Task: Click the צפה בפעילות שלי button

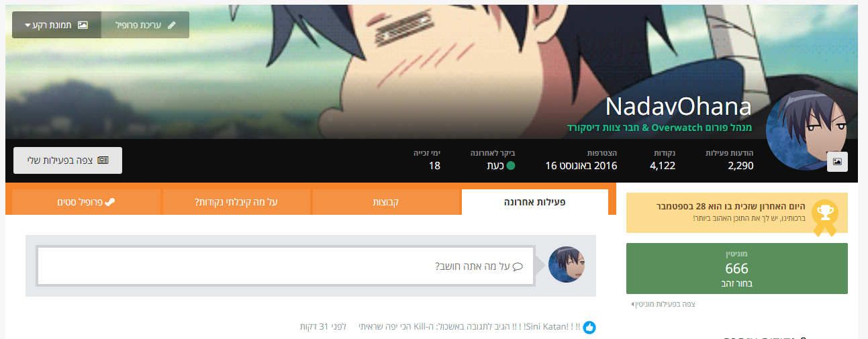Action: 68,160
